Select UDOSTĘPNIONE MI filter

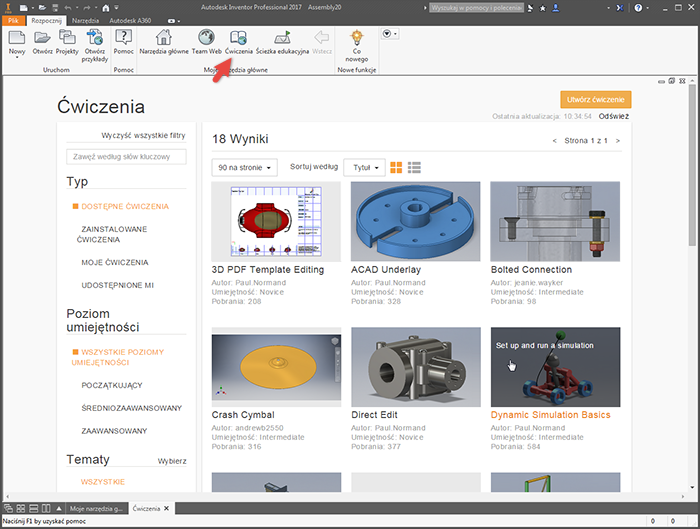pos(117,285)
